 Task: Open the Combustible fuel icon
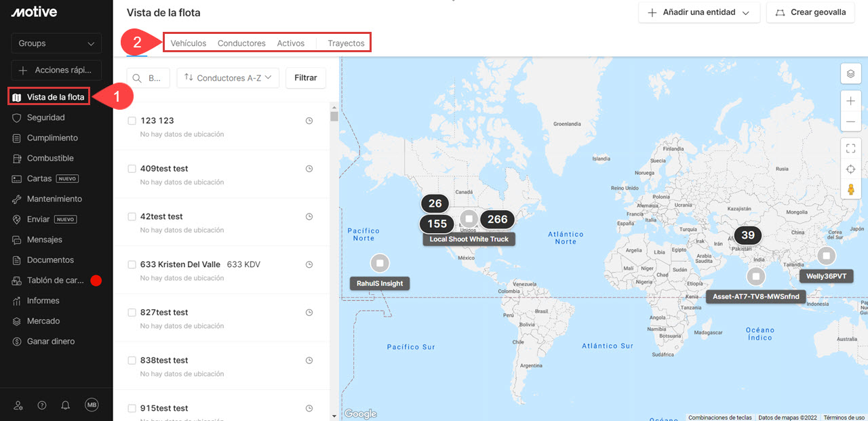(17, 158)
